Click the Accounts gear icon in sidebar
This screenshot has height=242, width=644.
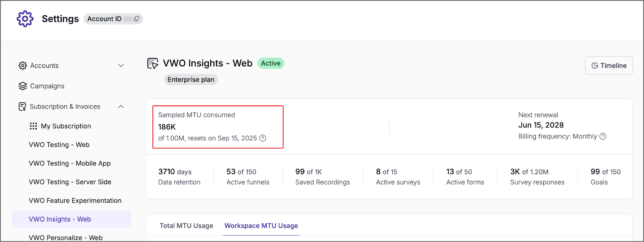pyautogui.click(x=23, y=66)
